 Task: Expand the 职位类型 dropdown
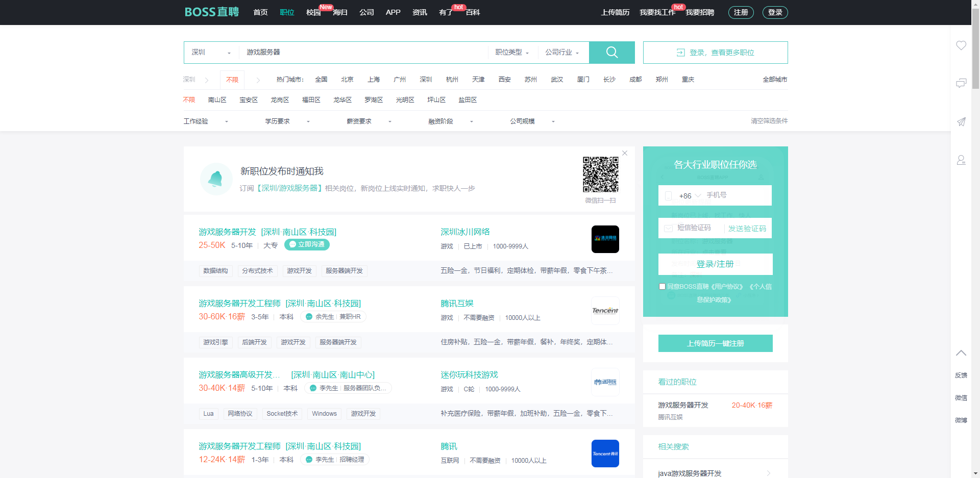512,53
